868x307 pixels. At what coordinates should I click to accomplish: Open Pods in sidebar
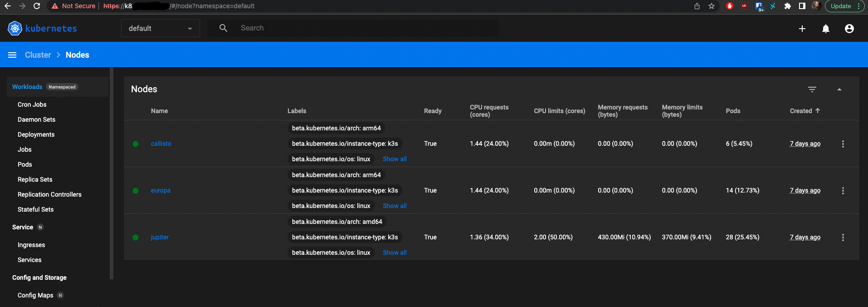coord(25,164)
